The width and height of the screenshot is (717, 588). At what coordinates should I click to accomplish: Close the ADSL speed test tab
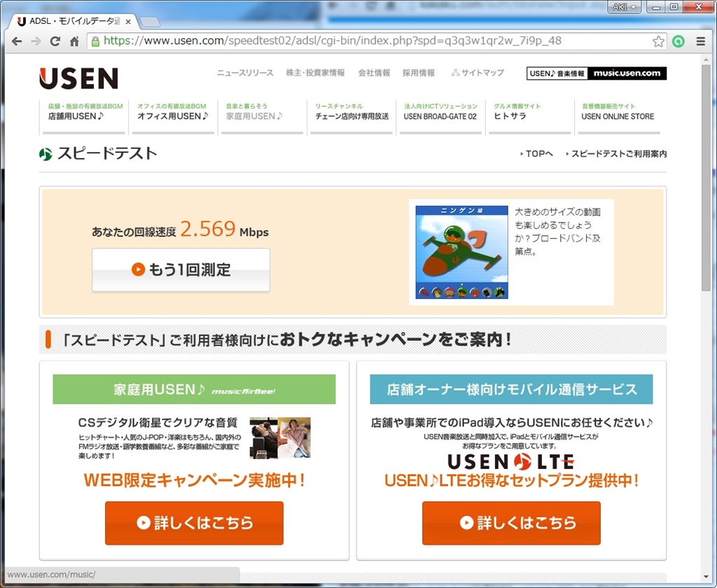(x=128, y=22)
